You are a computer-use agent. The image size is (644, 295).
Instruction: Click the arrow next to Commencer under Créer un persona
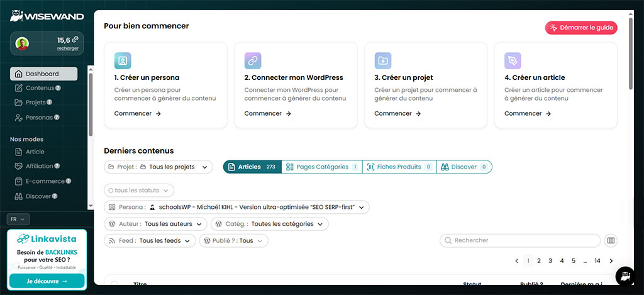pos(158,114)
